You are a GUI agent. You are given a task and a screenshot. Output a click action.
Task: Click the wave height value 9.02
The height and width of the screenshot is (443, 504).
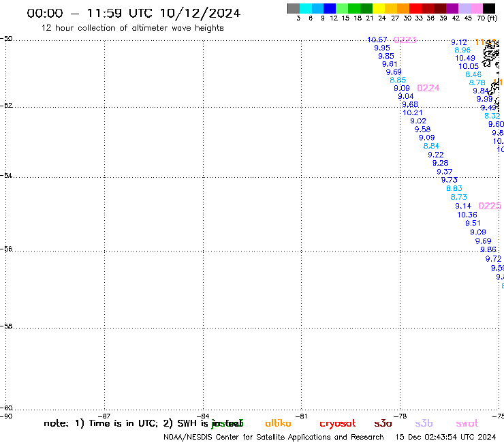(418, 121)
